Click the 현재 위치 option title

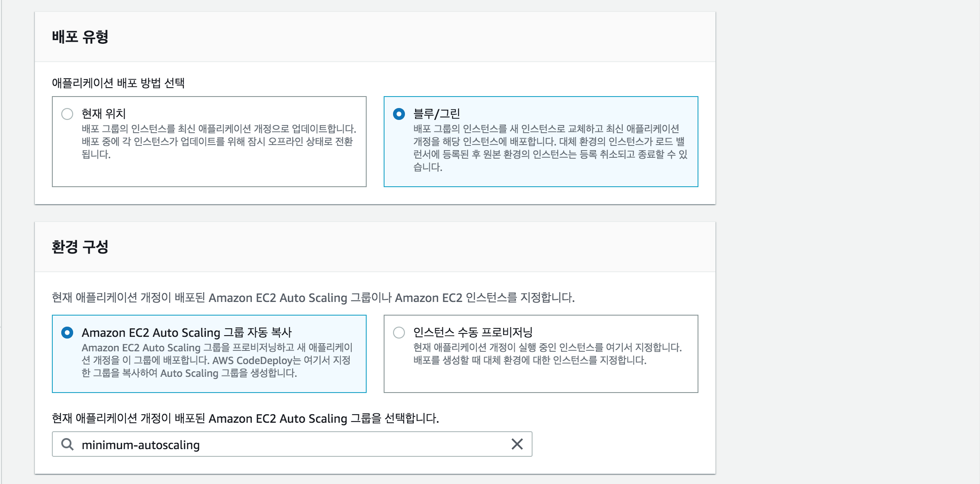click(x=103, y=114)
